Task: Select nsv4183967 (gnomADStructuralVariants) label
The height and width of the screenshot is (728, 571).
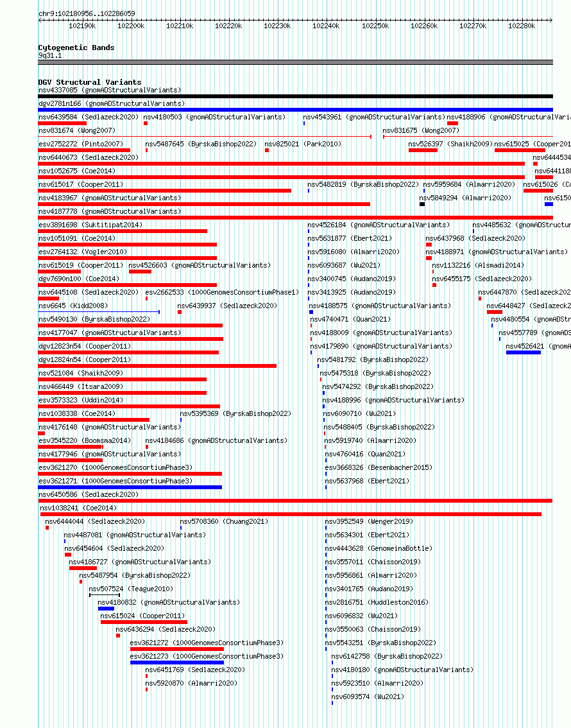Action: 110,198
